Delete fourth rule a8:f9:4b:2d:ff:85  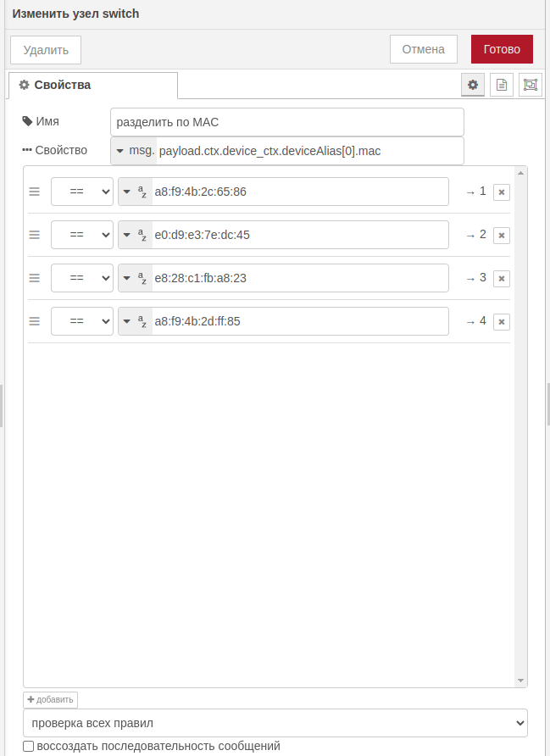[x=501, y=322]
